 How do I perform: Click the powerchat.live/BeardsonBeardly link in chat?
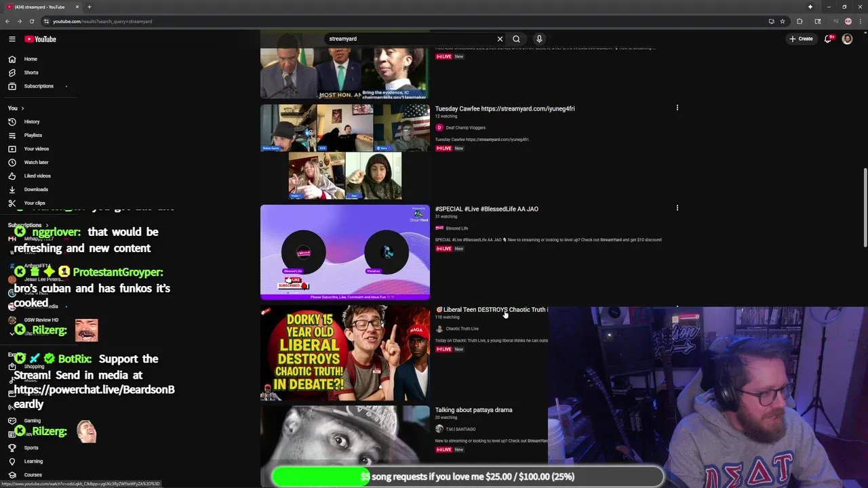[x=94, y=396]
